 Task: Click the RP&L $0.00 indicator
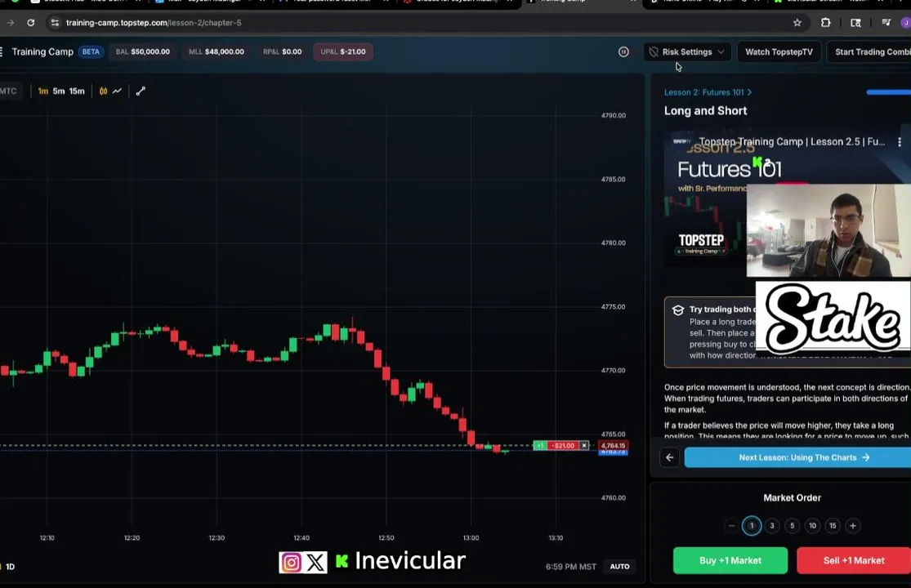(x=283, y=51)
